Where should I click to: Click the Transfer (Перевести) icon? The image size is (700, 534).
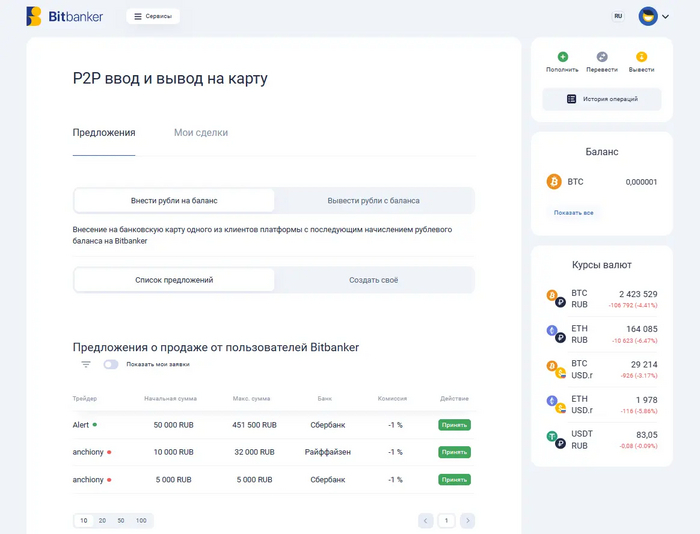(602, 58)
